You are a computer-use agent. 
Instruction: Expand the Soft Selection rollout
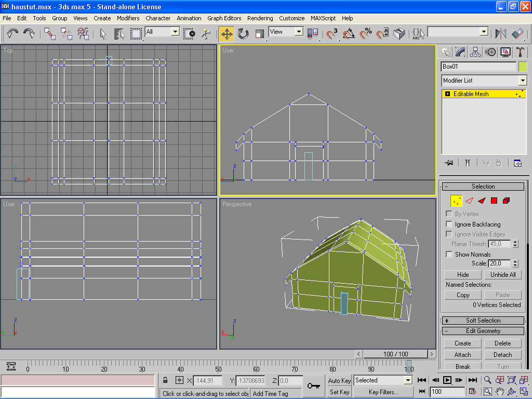[x=483, y=321]
